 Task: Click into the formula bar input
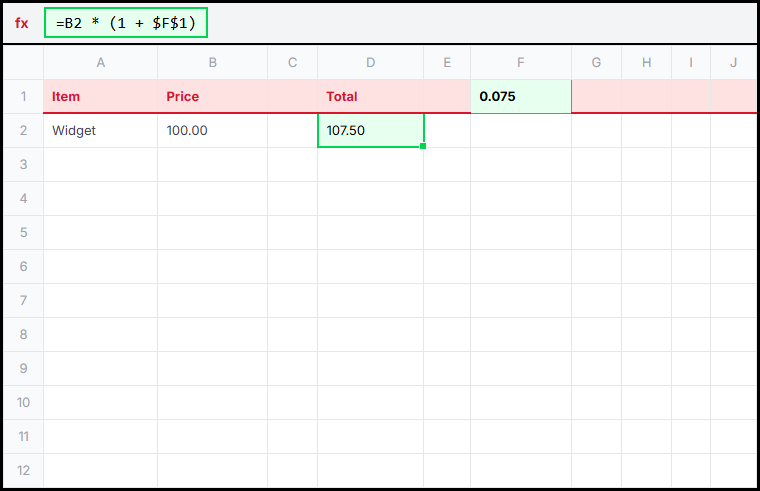coord(126,23)
